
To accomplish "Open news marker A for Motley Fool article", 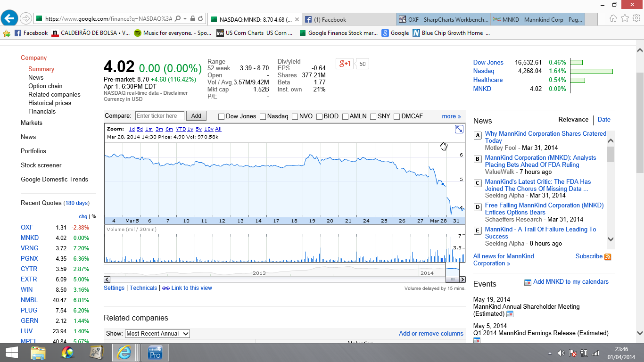I will coord(478,136).
